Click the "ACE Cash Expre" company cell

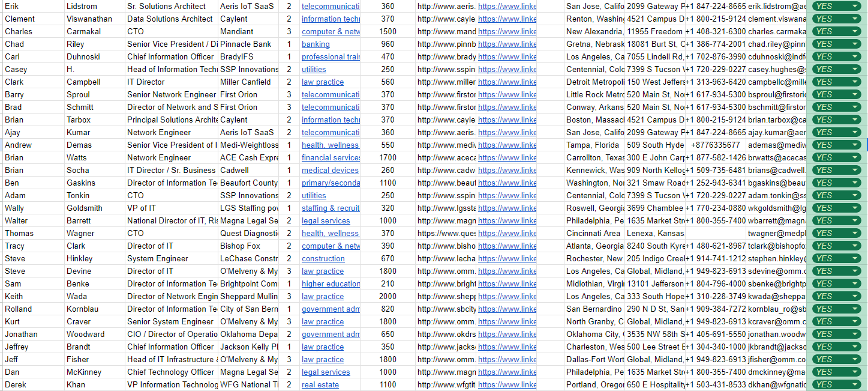click(x=248, y=157)
